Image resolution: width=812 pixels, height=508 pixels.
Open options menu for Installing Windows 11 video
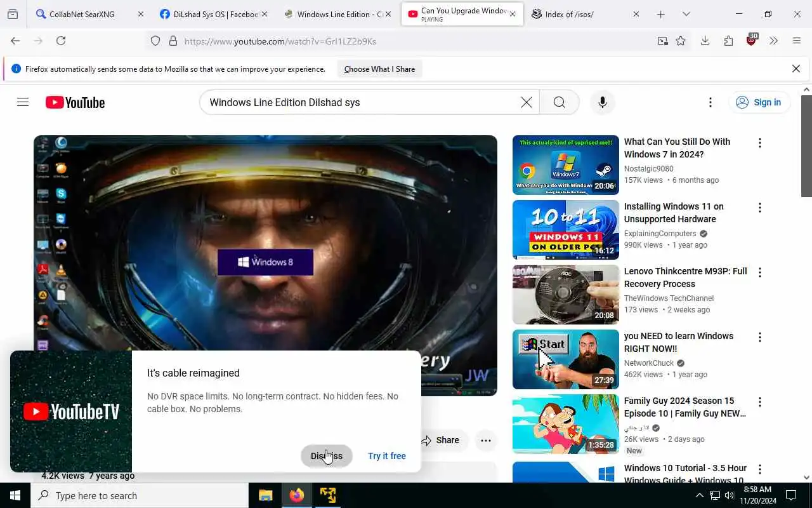pos(760,208)
